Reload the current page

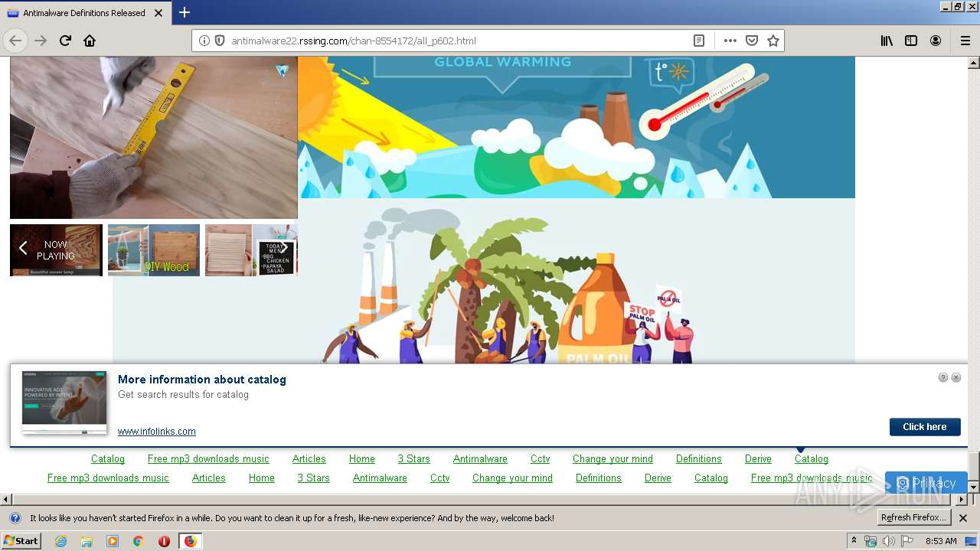[65, 41]
